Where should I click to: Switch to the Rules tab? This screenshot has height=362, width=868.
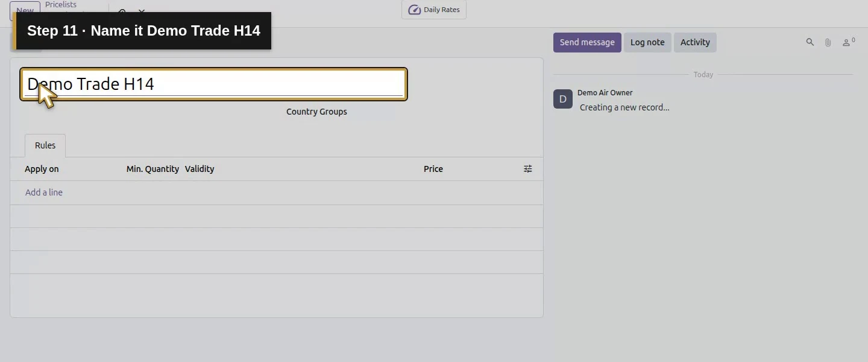[45, 145]
